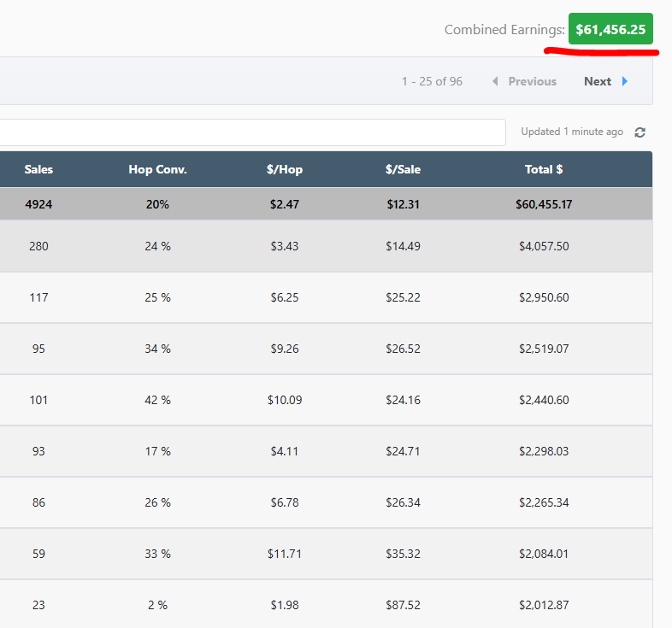Click the $/Hop cell $10.09
The height and width of the screenshot is (628, 672).
tap(285, 400)
